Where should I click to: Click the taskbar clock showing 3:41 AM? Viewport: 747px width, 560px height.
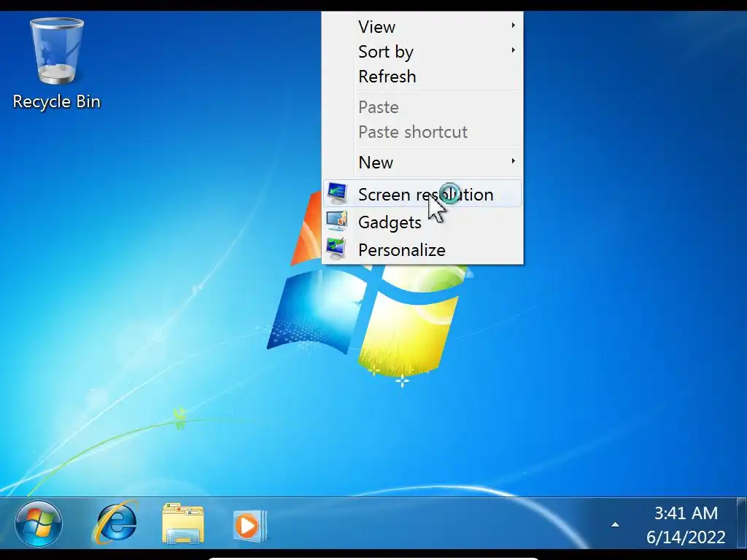coord(685,525)
